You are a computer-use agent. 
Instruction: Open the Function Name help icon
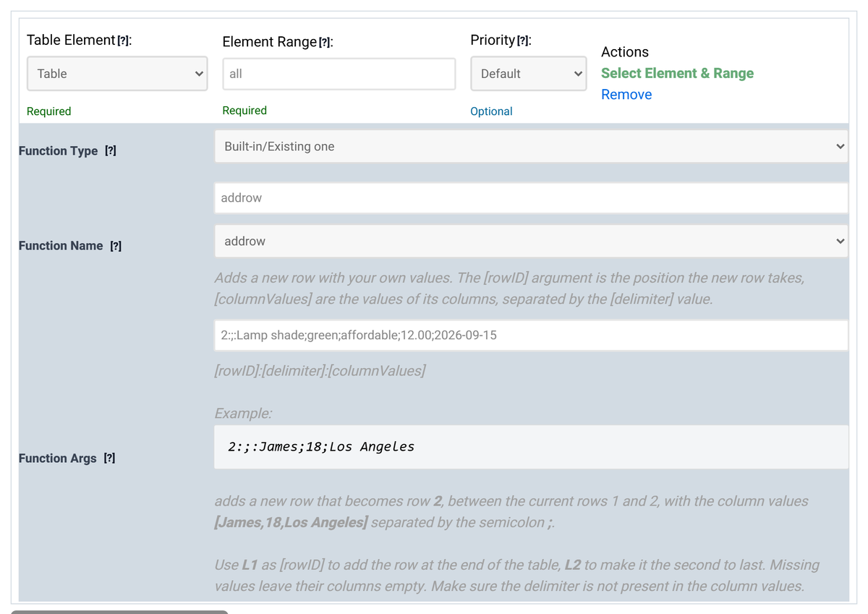click(x=116, y=246)
